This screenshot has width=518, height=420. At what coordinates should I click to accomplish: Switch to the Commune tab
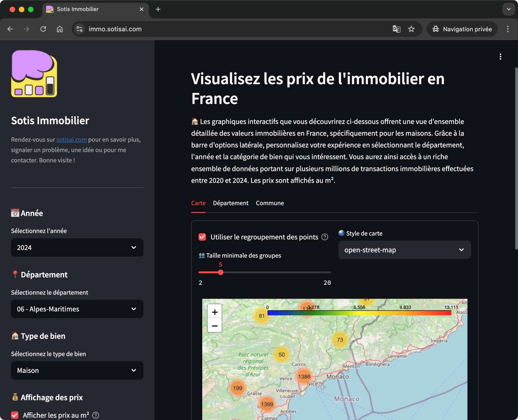click(270, 203)
